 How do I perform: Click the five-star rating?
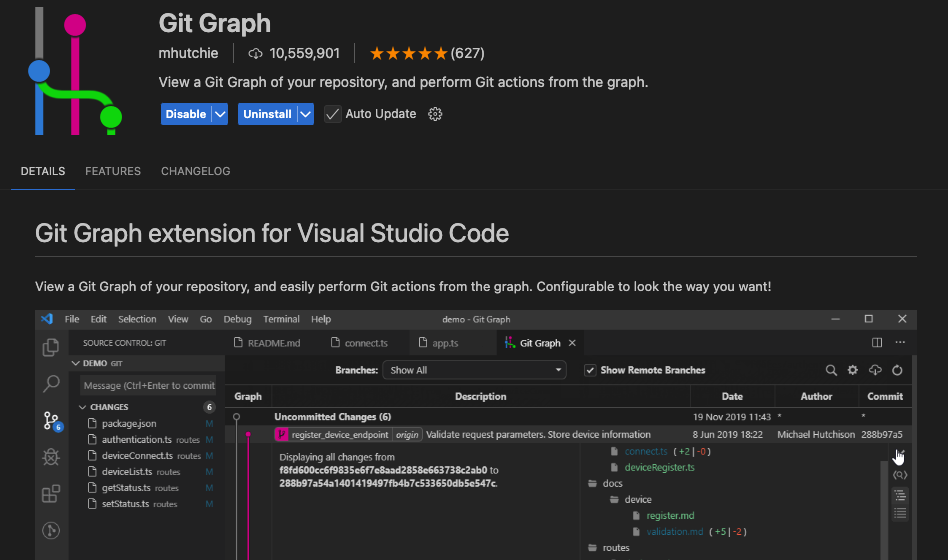click(408, 54)
